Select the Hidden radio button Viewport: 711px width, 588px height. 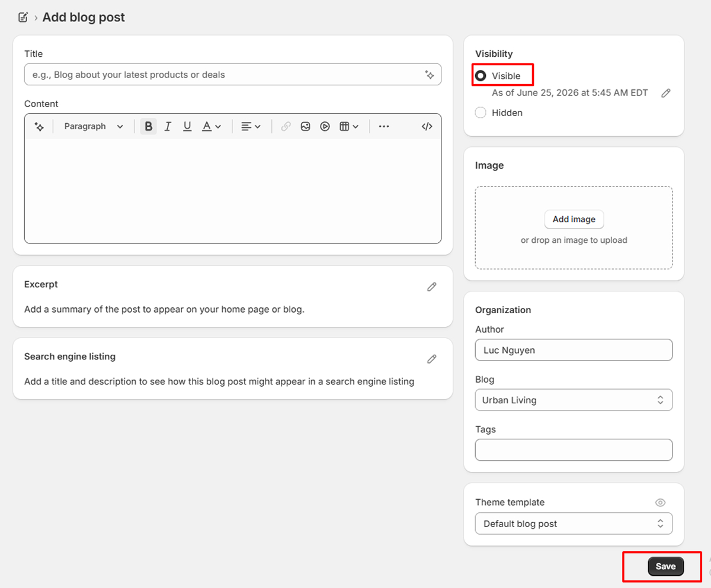(x=481, y=113)
